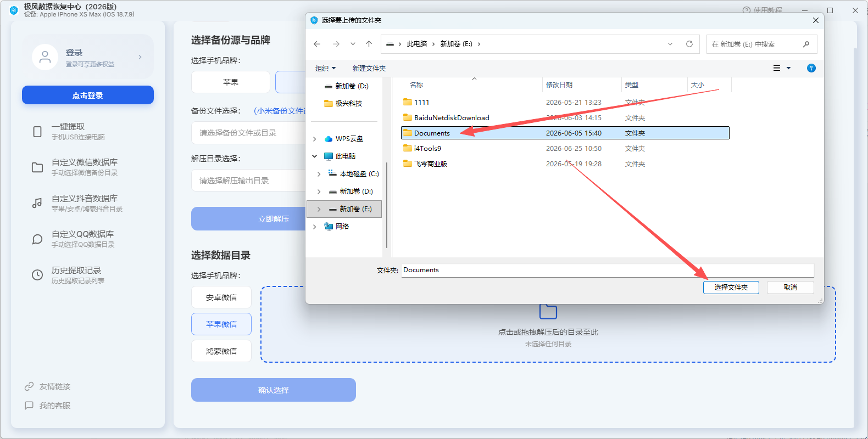Click the blue 点击登录 button
Viewport: 868px width, 439px height.
coord(88,95)
